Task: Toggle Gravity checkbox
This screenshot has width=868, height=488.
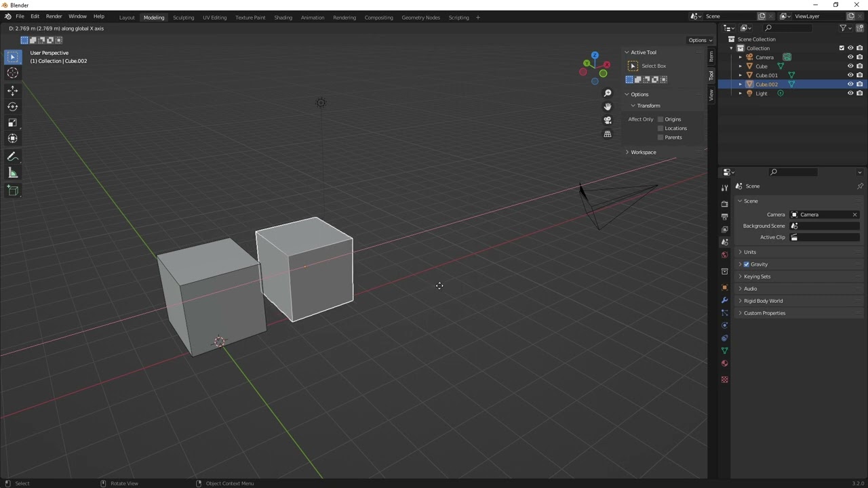Action: click(746, 264)
